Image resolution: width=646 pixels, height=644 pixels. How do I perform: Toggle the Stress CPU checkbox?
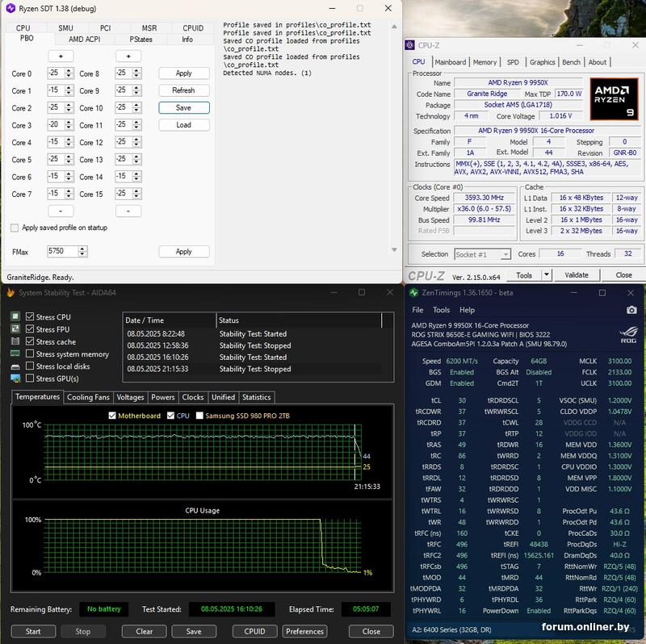(30, 316)
